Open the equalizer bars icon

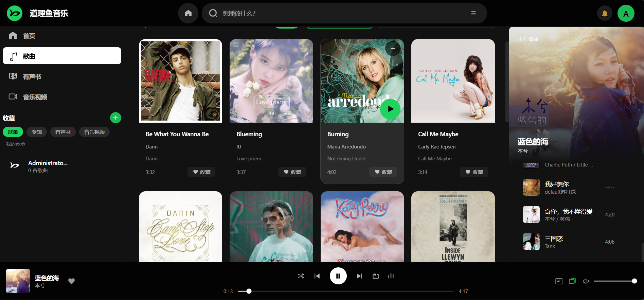391,276
